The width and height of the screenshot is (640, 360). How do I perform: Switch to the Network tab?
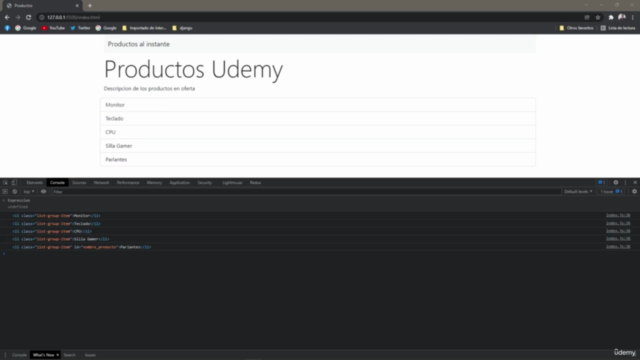coord(102,182)
